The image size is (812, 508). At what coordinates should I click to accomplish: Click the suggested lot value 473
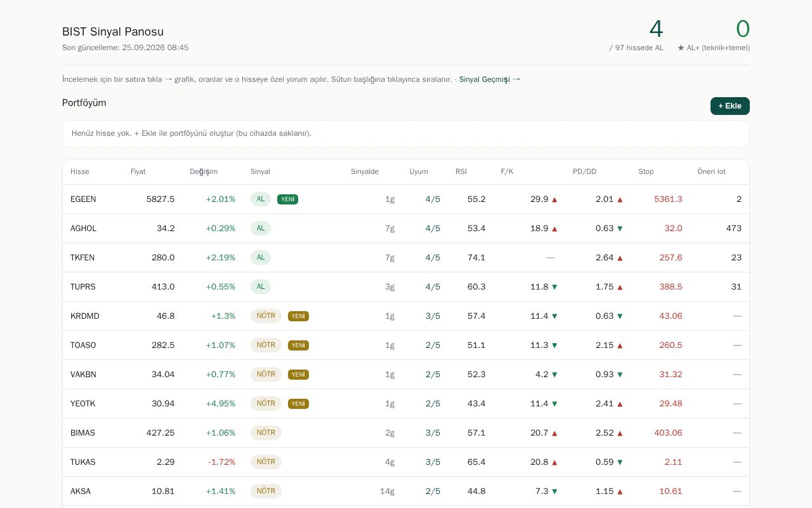[x=734, y=229]
